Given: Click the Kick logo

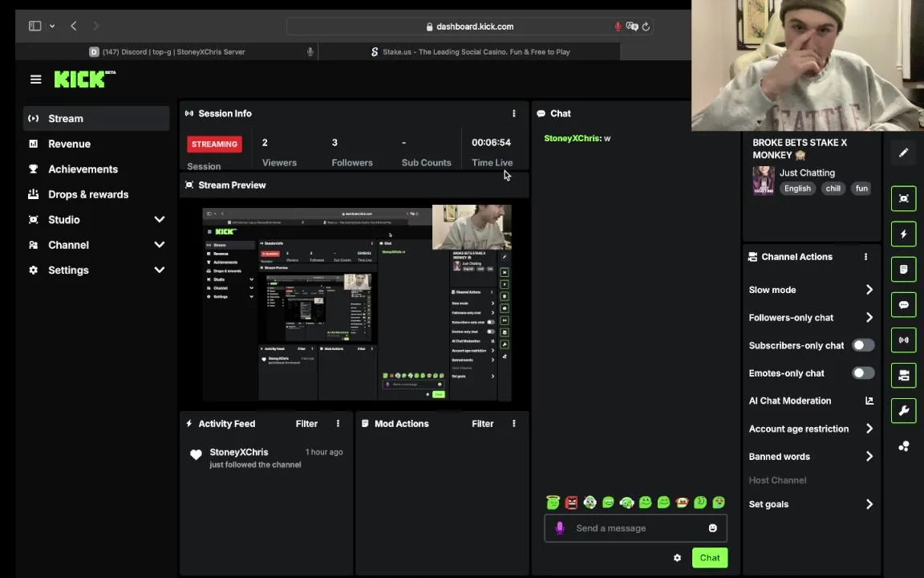Looking at the screenshot, I should 85,79.
